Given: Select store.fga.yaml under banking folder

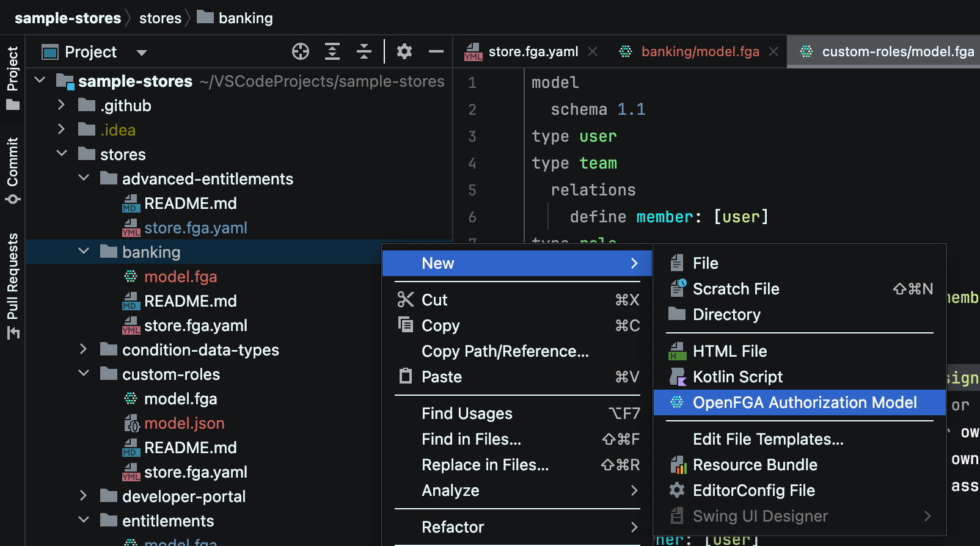Looking at the screenshot, I should 196,326.
